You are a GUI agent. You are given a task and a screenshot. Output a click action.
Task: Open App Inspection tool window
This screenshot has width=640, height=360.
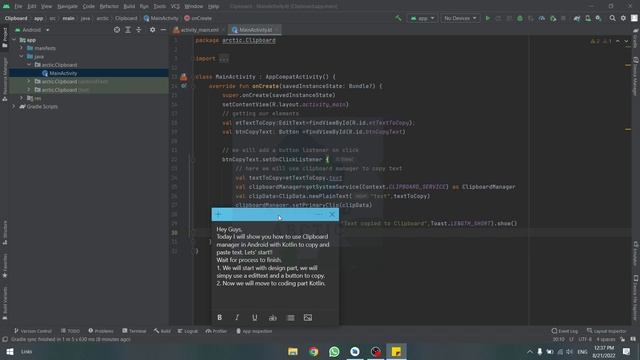pyautogui.click(x=254, y=331)
